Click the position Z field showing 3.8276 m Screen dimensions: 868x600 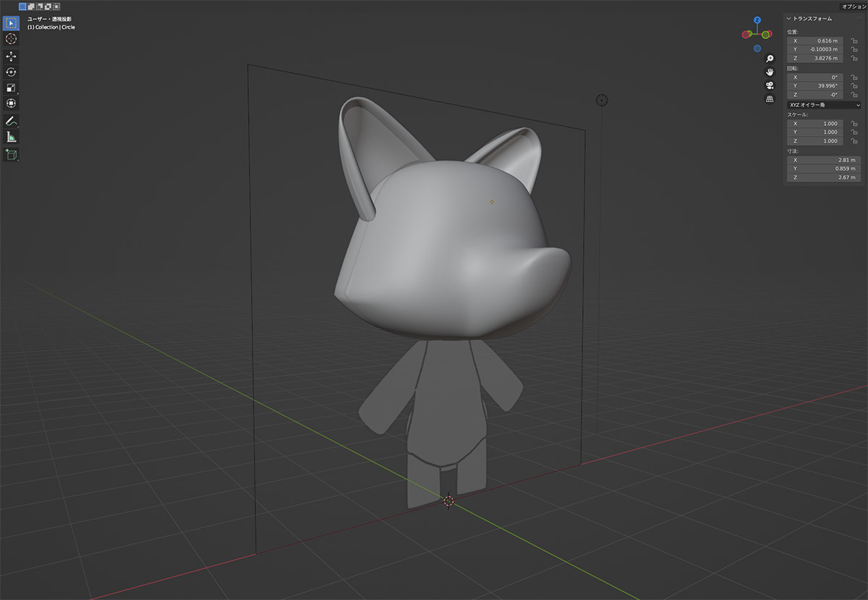[x=815, y=59]
